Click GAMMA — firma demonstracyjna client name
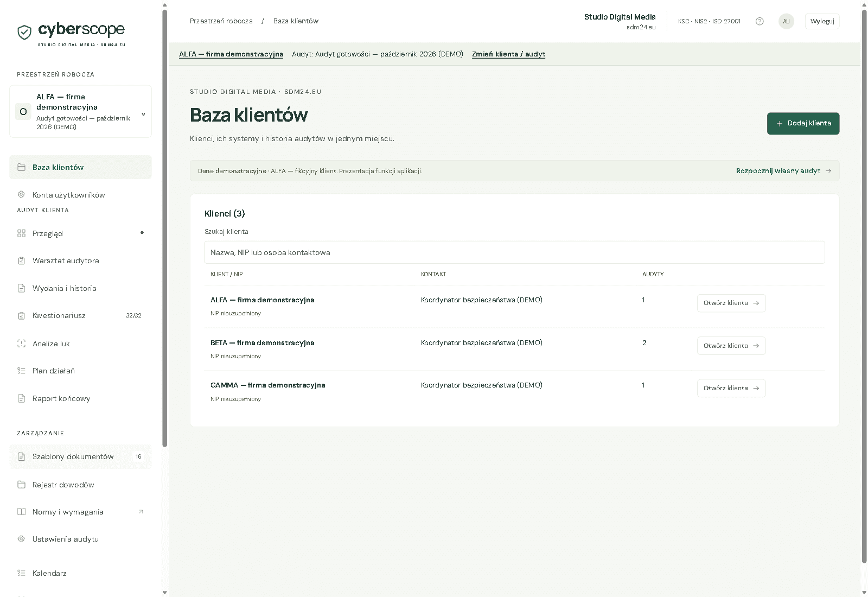This screenshot has height=597, width=868. coord(268,385)
